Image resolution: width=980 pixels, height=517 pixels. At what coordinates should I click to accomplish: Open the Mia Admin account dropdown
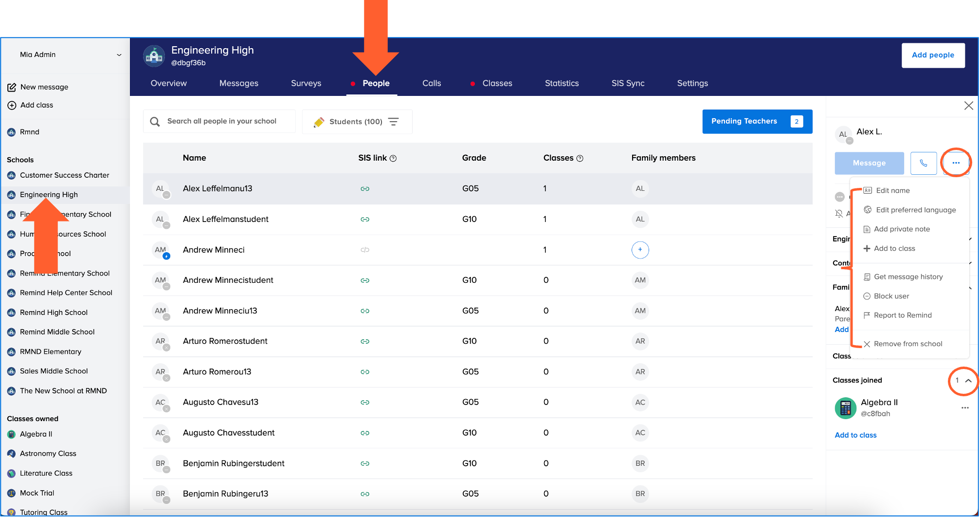point(119,55)
